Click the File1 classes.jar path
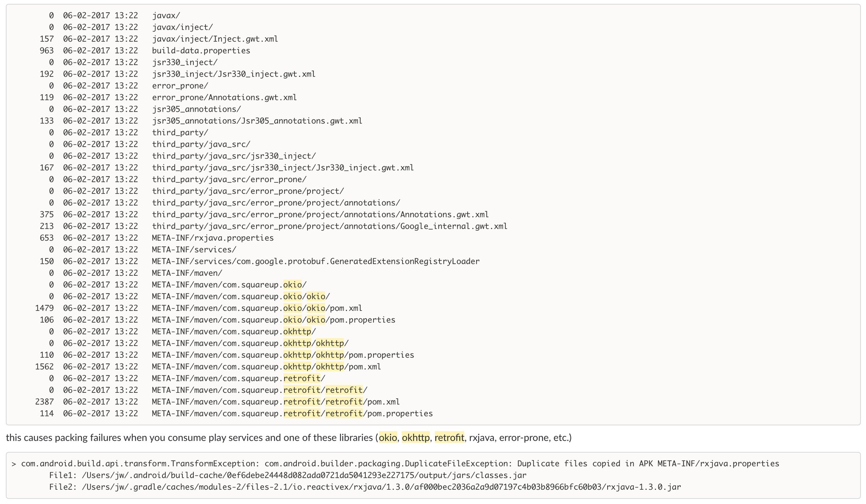This screenshot has height=504, width=866. [x=304, y=475]
